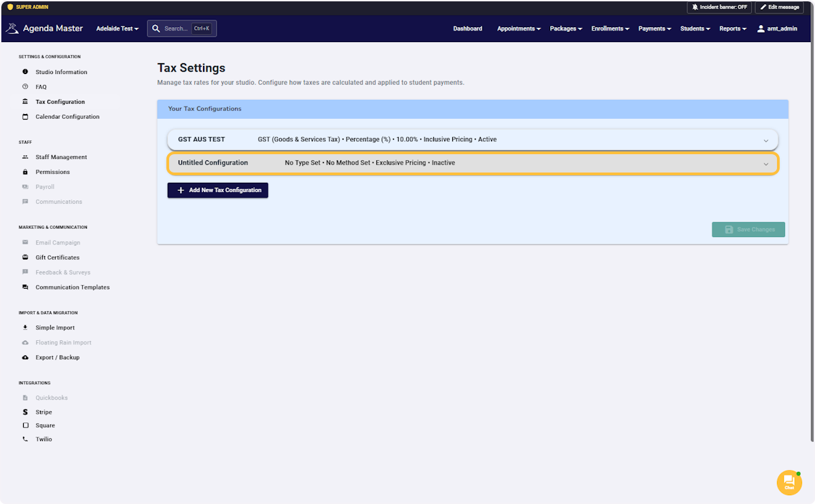Open the Payments dropdown menu
This screenshot has width=815, height=504.
point(655,29)
